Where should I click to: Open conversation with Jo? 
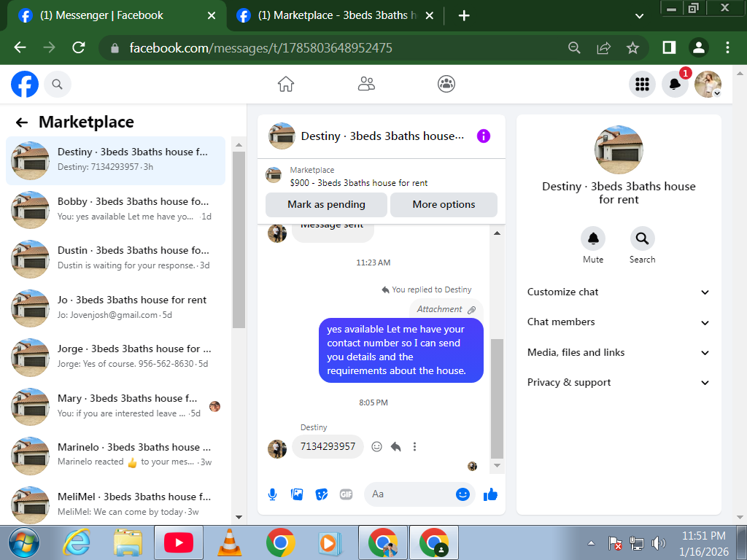coord(115,308)
